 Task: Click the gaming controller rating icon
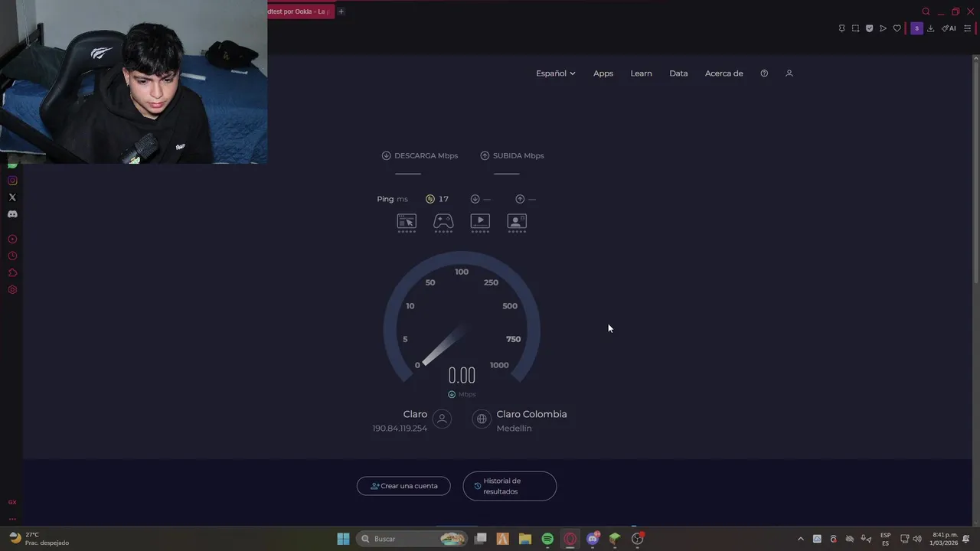[x=443, y=223]
